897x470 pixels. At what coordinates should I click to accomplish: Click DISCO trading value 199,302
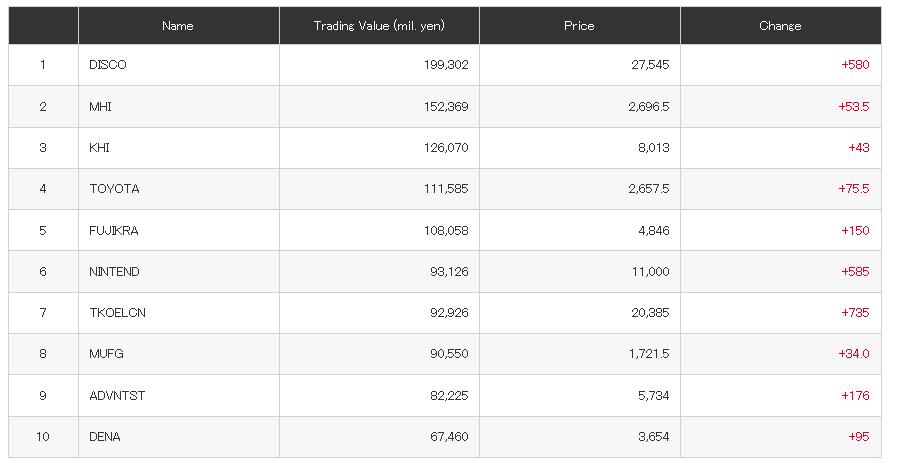click(x=446, y=65)
